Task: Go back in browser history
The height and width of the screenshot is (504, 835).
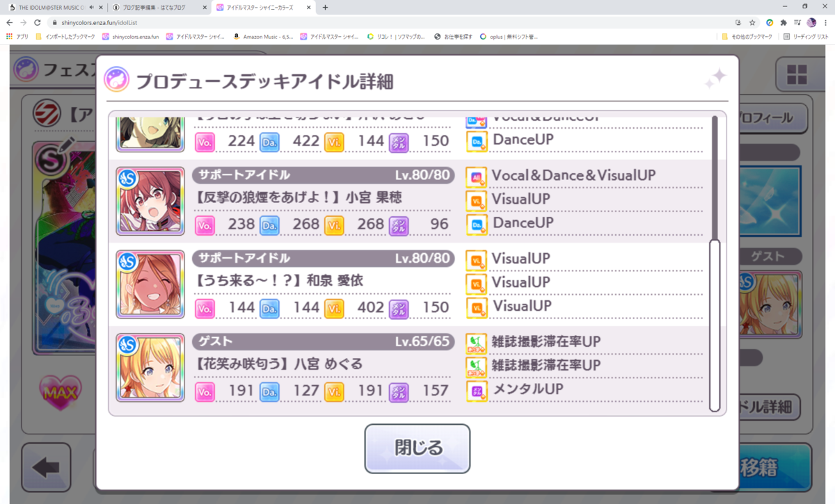Action: [x=9, y=22]
